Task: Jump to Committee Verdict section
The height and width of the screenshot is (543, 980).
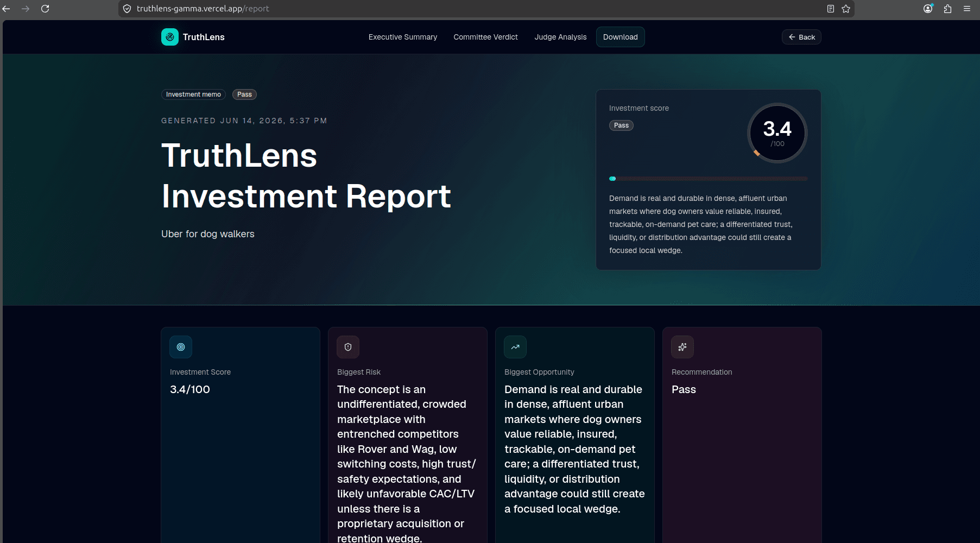Action: point(486,37)
